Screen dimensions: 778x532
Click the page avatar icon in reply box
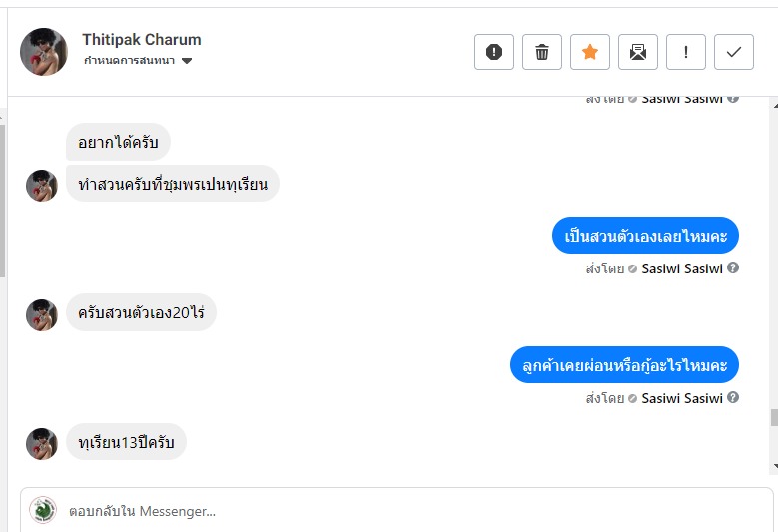point(43,510)
